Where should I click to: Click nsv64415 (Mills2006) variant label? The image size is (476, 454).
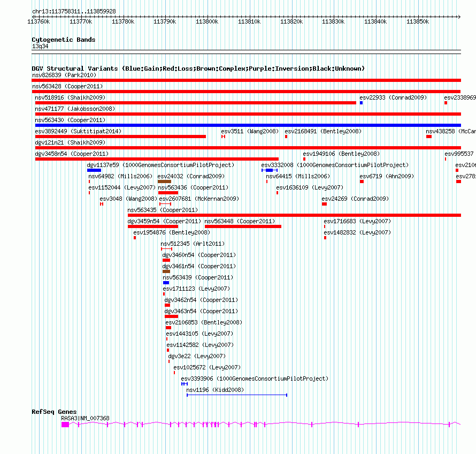coord(298,176)
